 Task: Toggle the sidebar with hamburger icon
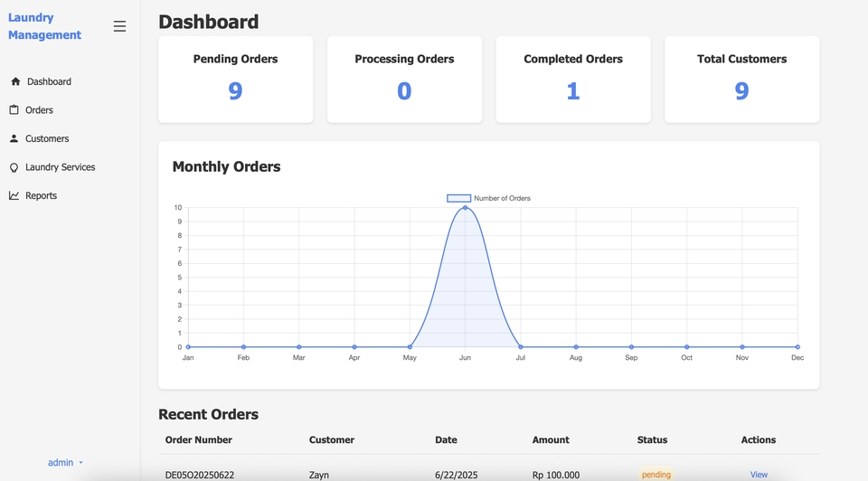point(119,26)
